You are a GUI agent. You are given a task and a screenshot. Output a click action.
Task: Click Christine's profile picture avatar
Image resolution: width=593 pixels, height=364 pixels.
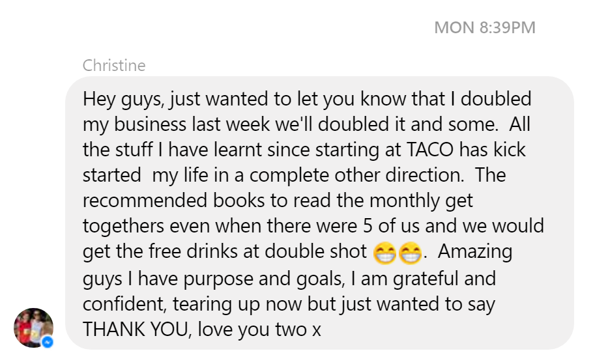point(33,328)
